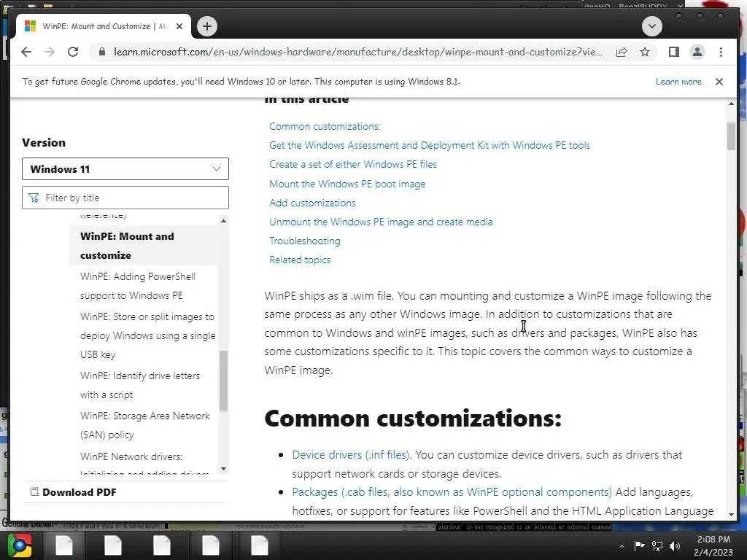Screen dimensions: 747x560
Task: View site security padlock info
Action: [x=101, y=52]
